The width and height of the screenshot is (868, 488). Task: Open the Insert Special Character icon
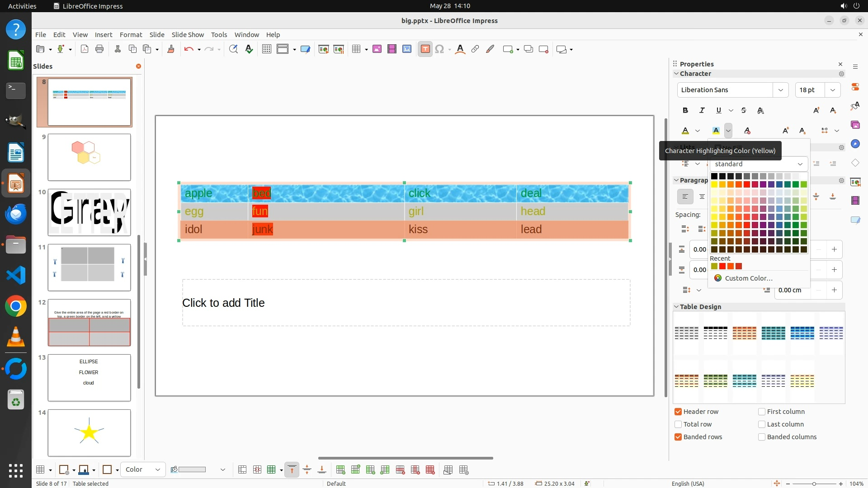pyautogui.click(x=439, y=49)
